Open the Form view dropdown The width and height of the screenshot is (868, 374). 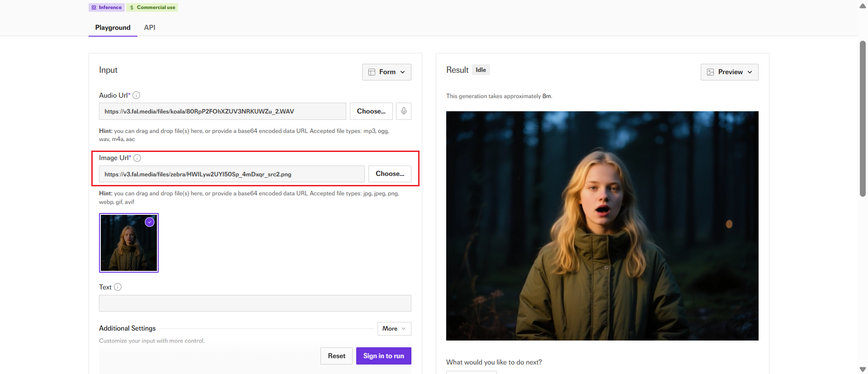click(x=387, y=72)
